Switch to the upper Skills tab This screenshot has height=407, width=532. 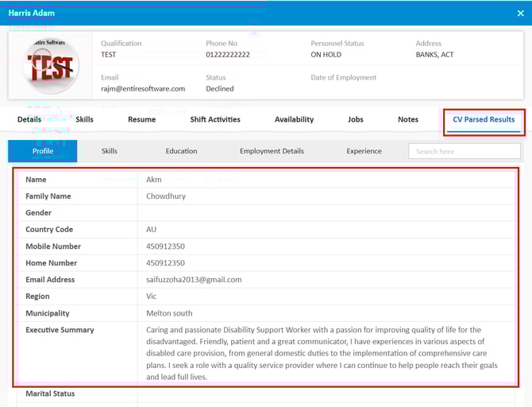pos(84,119)
